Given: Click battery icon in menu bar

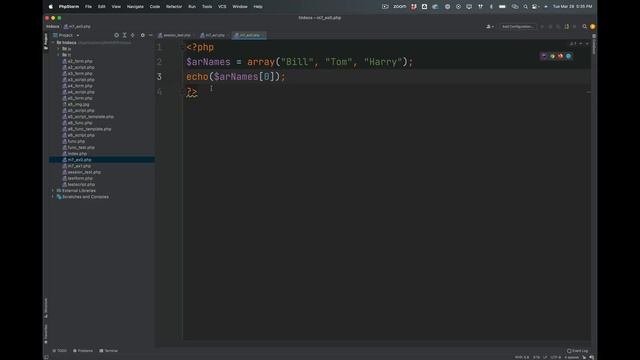Looking at the screenshot, I should coord(502,7).
